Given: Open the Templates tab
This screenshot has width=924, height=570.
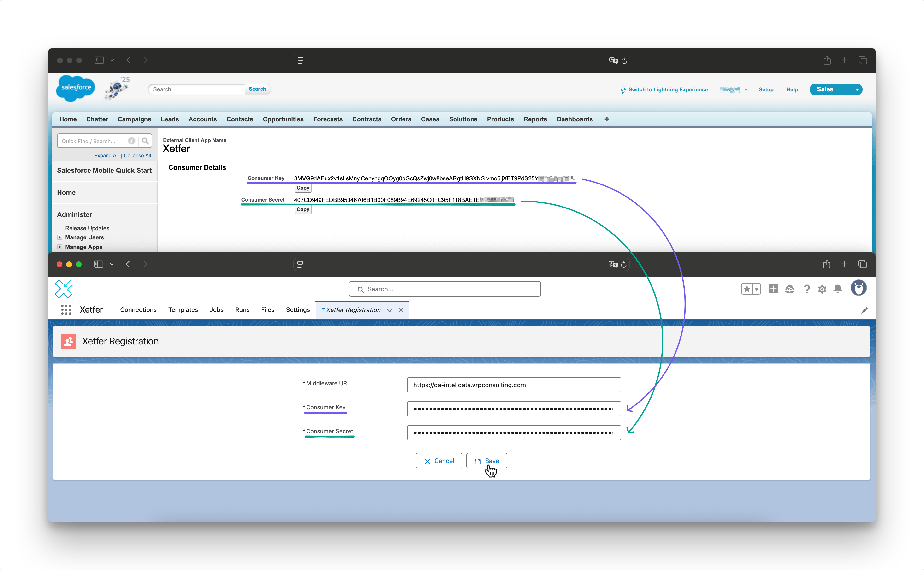Looking at the screenshot, I should tap(183, 309).
